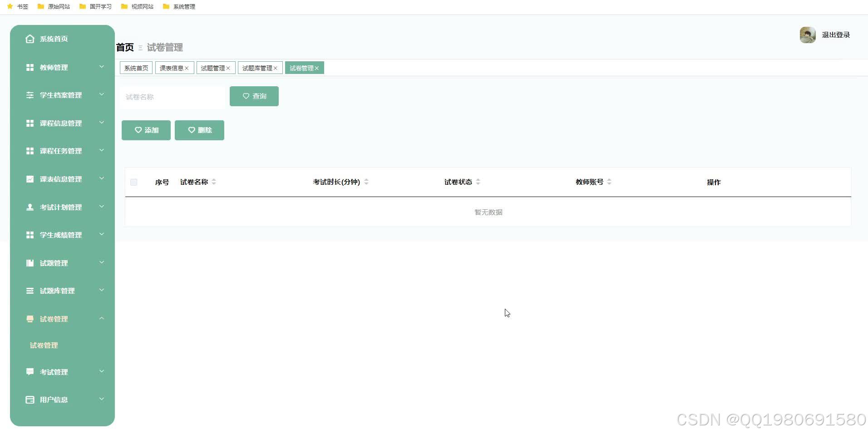Close the 试题库管理 tab
This screenshot has width=868, height=434.
(275, 68)
